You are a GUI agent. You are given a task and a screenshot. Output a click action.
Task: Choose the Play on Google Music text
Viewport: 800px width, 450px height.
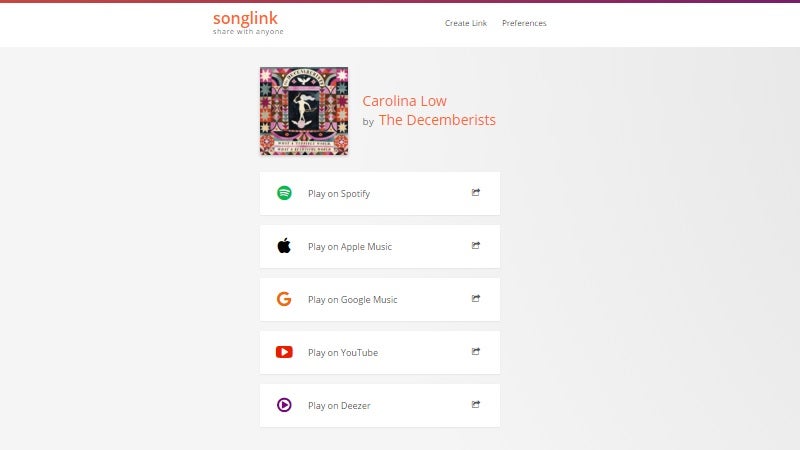(353, 300)
